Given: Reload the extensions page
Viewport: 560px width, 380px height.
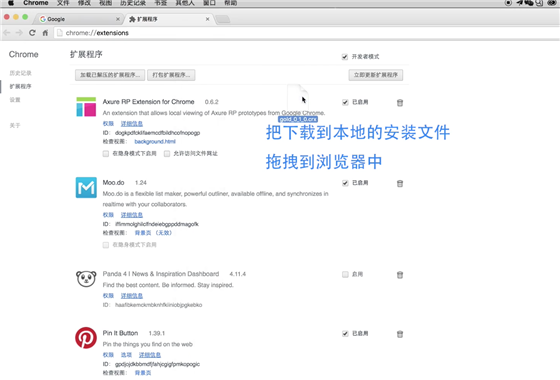Looking at the screenshot, I should 32,33.
